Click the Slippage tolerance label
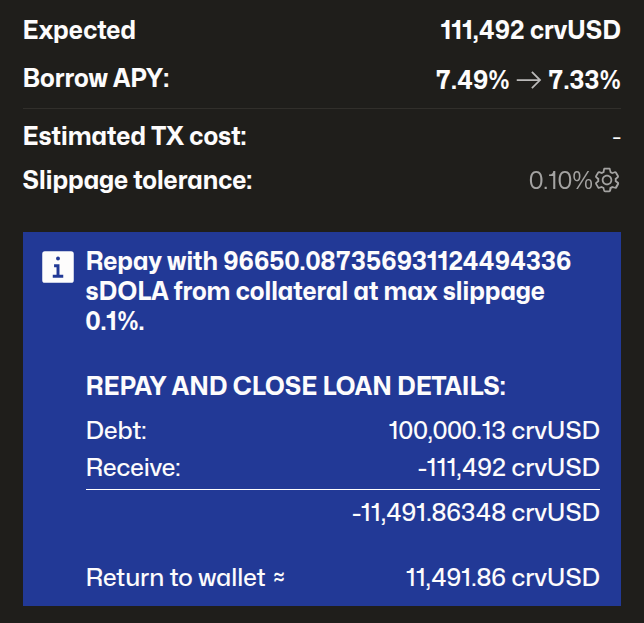The height and width of the screenshot is (623, 644). [x=138, y=181]
